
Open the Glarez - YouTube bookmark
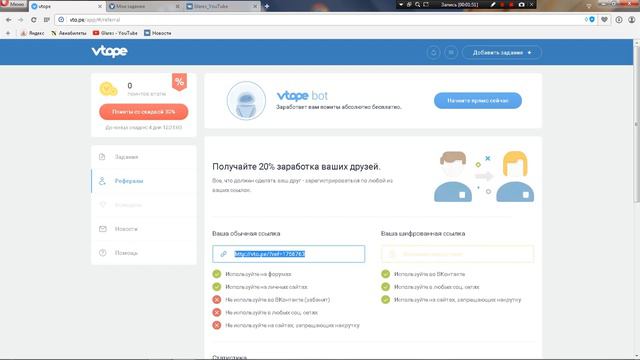[x=115, y=33]
